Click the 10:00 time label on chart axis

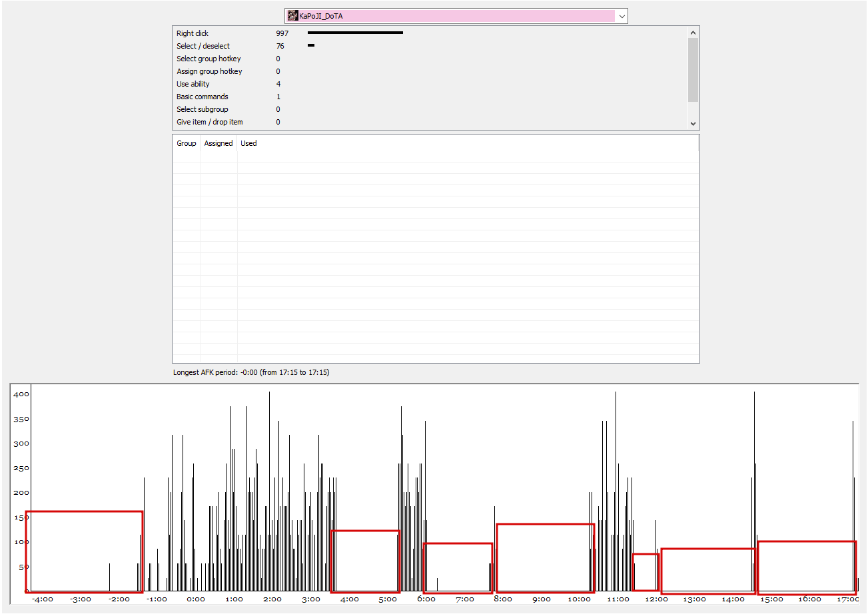pos(580,599)
